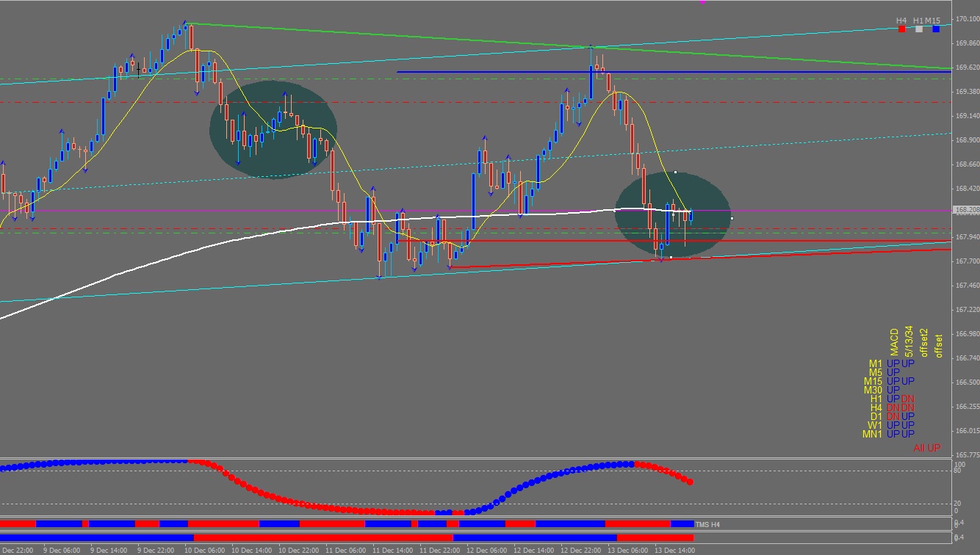Click the last red dot of oscillator
Screen dimensions: 980x555
tap(690, 482)
